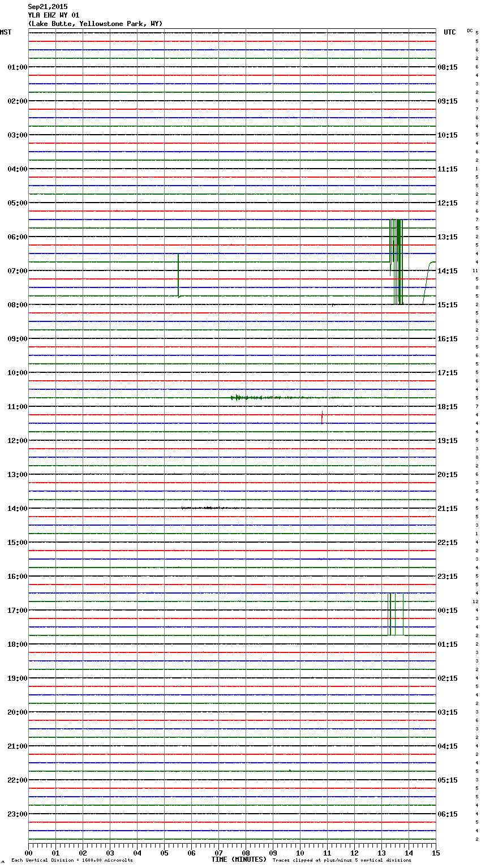The height and width of the screenshot is (868, 481).
Task: Select the 14:00 MST time label
Action: [18, 509]
